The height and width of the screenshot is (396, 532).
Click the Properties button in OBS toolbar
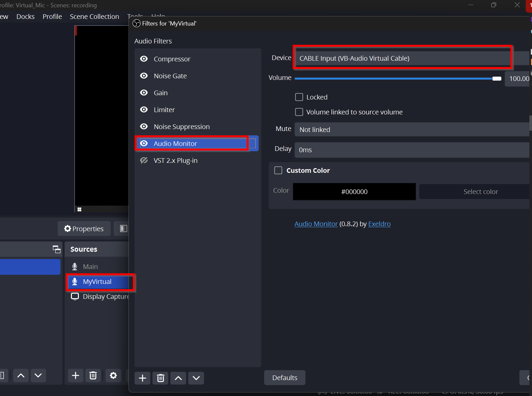coord(84,229)
